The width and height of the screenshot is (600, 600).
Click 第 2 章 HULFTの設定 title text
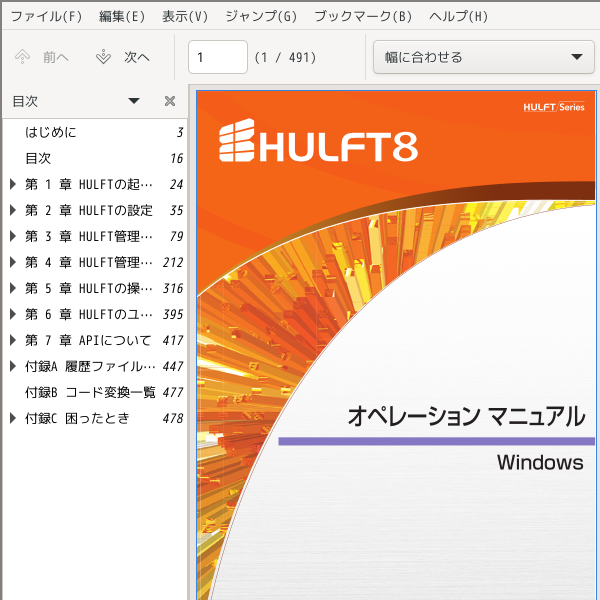(x=89, y=210)
